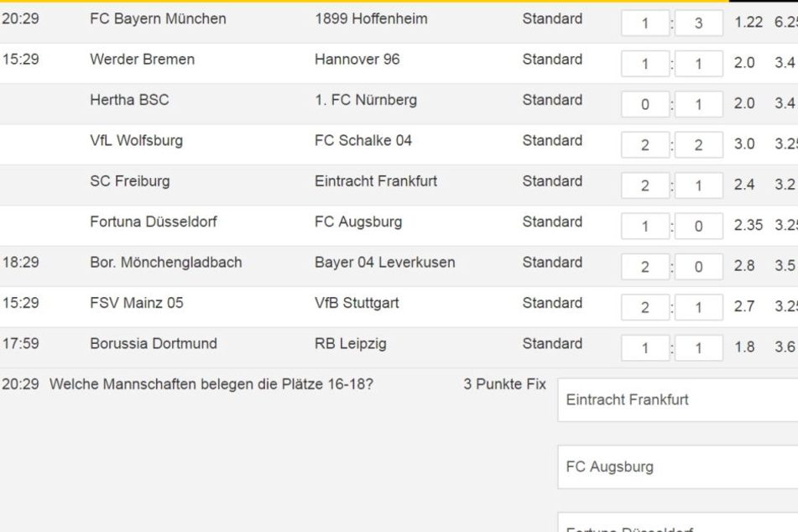This screenshot has height=532, width=798.
Task: Click SC Freiburg home goals input
Action: pyautogui.click(x=645, y=185)
